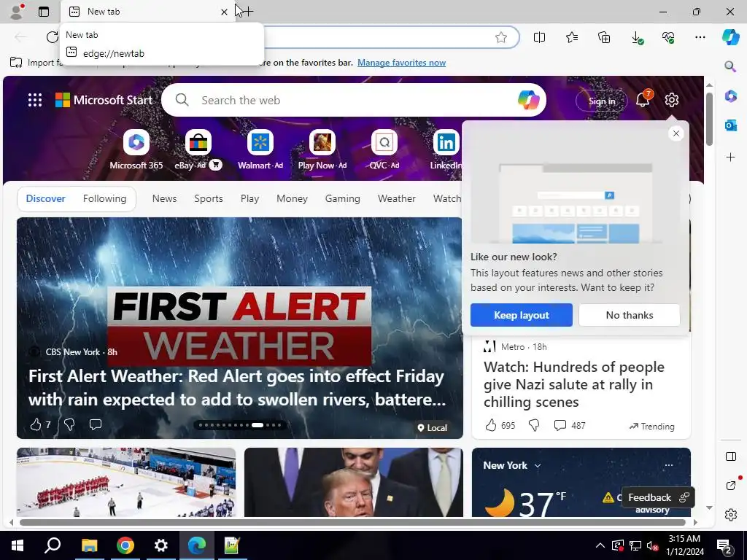The image size is (747, 560).
Task: Like the First Alert Weather story
Action: click(36, 424)
